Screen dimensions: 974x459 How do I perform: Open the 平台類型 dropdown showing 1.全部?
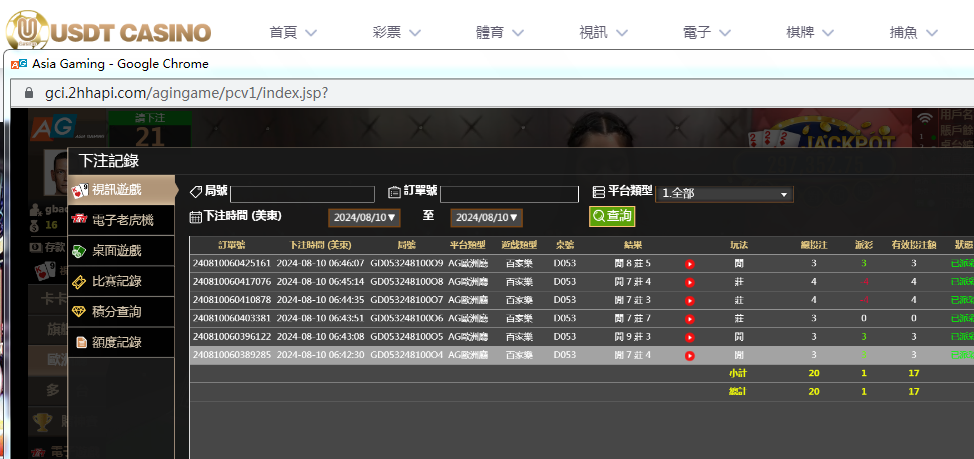click(724, 193)
